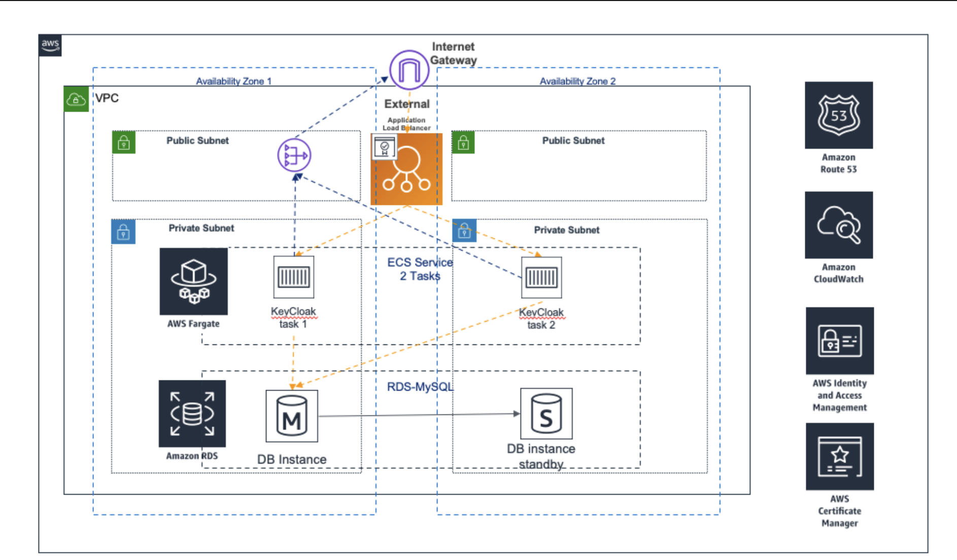Select the Public Subnet label in Zone 1

(197, 141)
